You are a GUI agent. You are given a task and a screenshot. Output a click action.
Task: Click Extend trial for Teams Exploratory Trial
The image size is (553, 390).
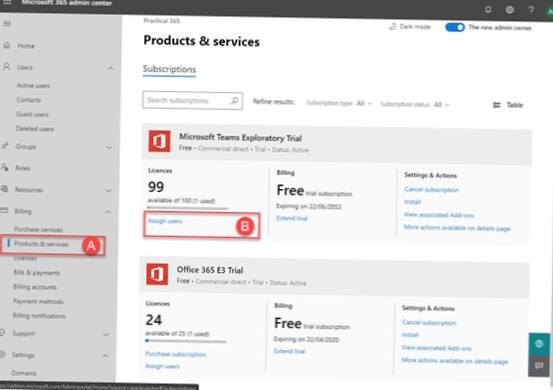292,218
